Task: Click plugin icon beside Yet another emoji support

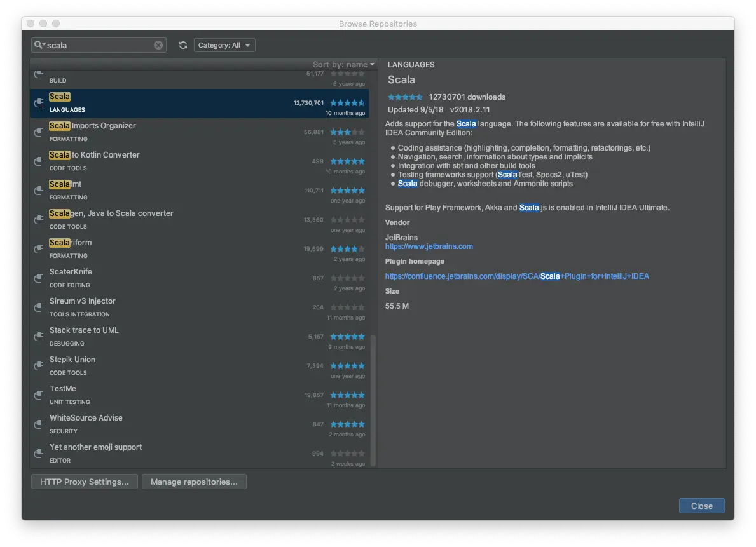Action: coord(39,454)
